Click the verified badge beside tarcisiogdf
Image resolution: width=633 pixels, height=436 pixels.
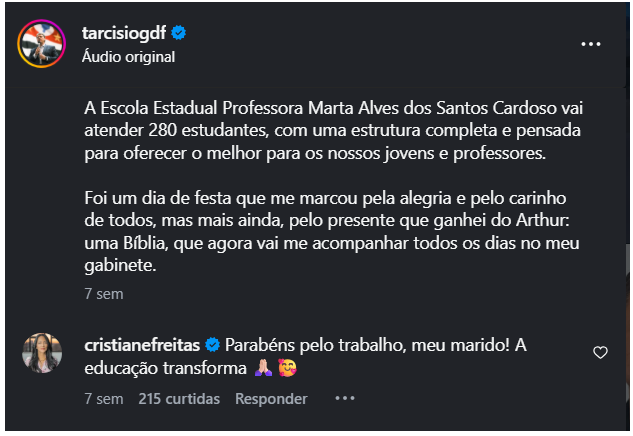pos(180,33)
